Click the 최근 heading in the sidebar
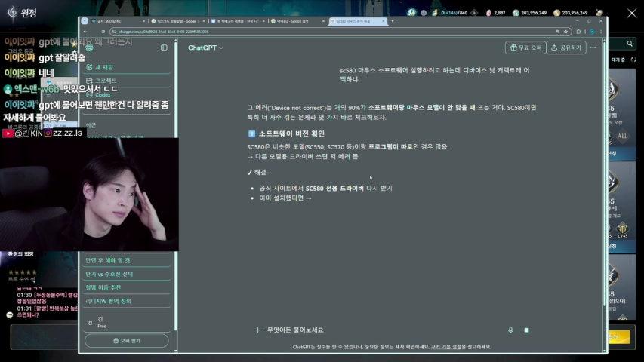The width and height of the screenshot is (644, 362). click(x=91, y=125)
